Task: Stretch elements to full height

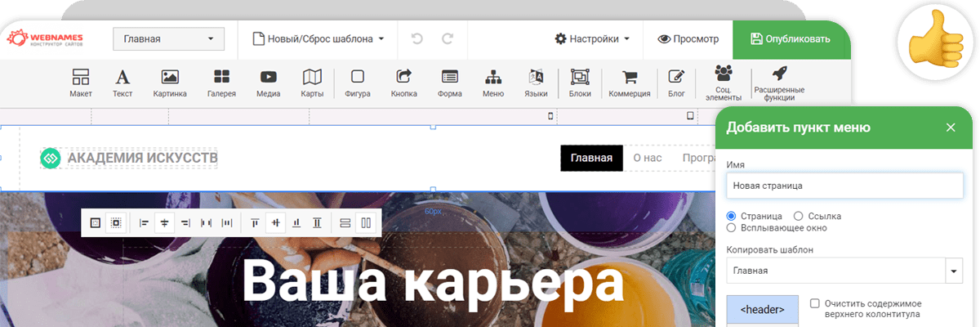Action: [x=317, y=222]
